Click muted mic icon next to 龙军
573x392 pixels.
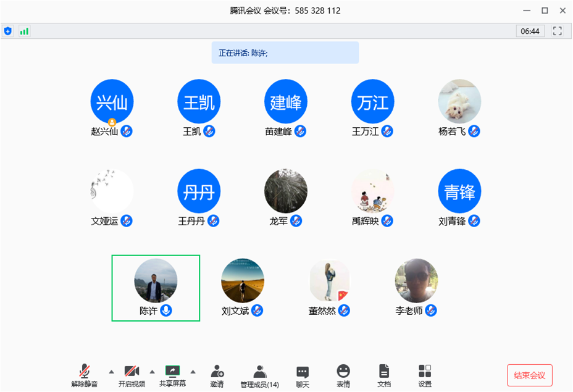(x=296, y=220)
